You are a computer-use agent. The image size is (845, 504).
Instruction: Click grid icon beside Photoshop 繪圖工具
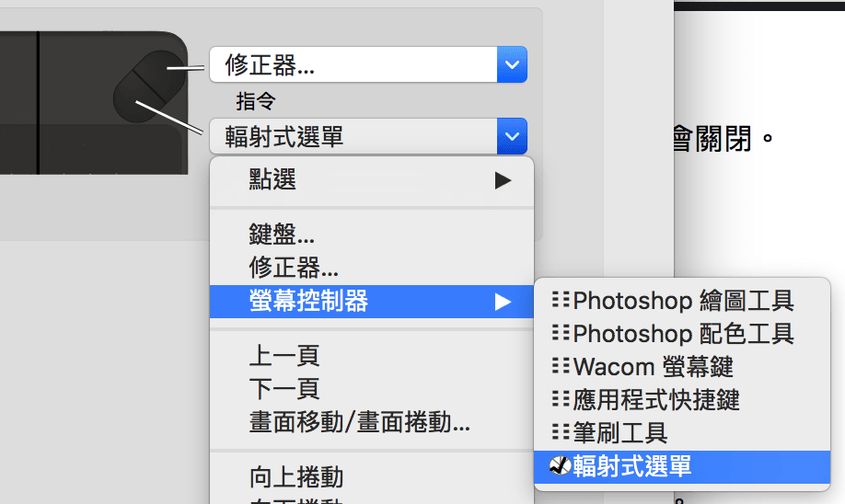tap(561, 300)
